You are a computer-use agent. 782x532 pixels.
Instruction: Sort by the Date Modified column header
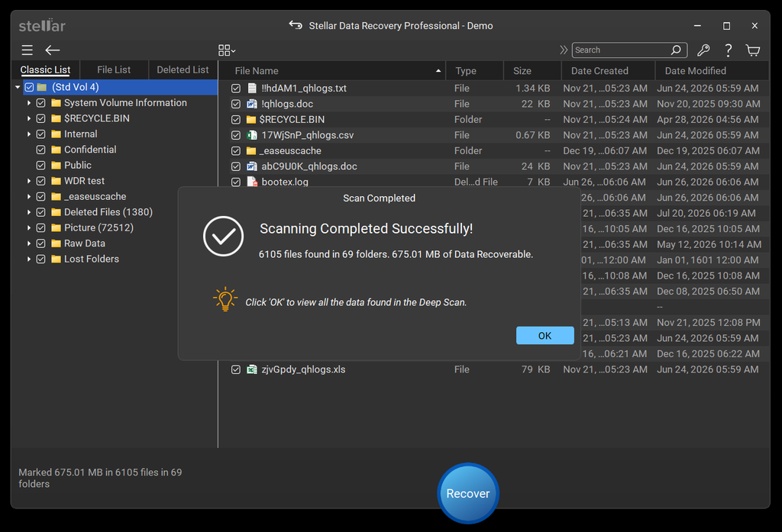coord(711,71)
